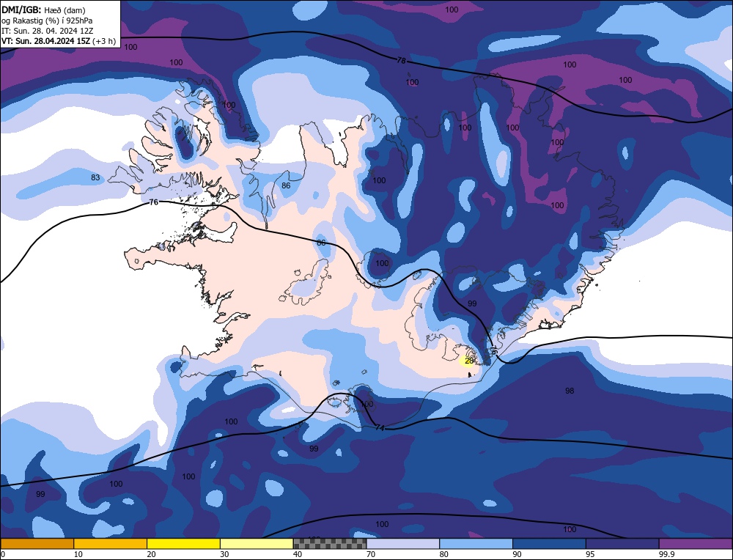Screen dimensions: 733x560
Task: Click the '30' legend tick label
Action: pyautogui.click(x=224, y=554)
